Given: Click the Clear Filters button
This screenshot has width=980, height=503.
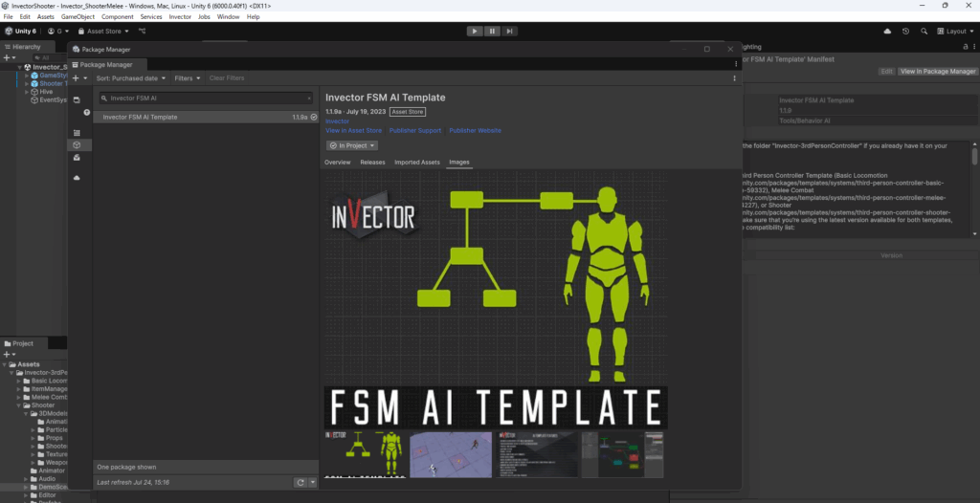Looking at the screenshot, I should [x=227, y=78].
